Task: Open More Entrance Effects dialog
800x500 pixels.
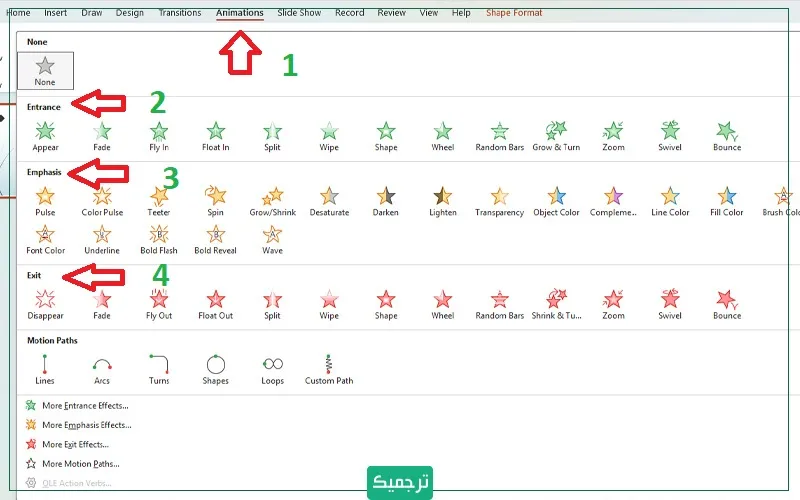Action: coord(85,406)
